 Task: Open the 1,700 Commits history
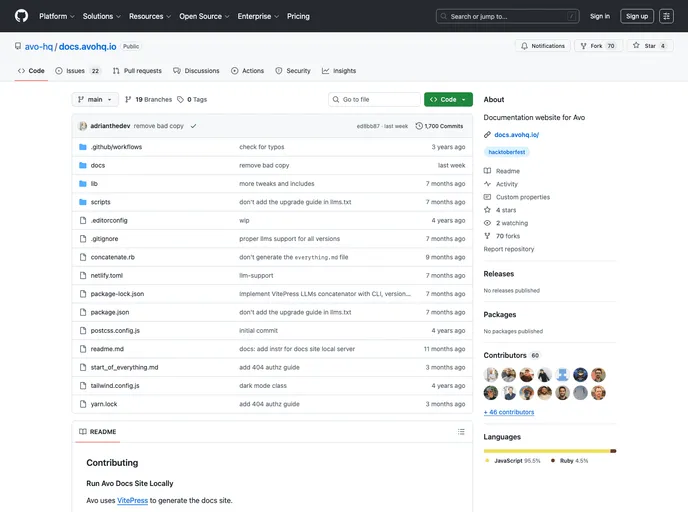pyautogui.click(x=439, y=126)
